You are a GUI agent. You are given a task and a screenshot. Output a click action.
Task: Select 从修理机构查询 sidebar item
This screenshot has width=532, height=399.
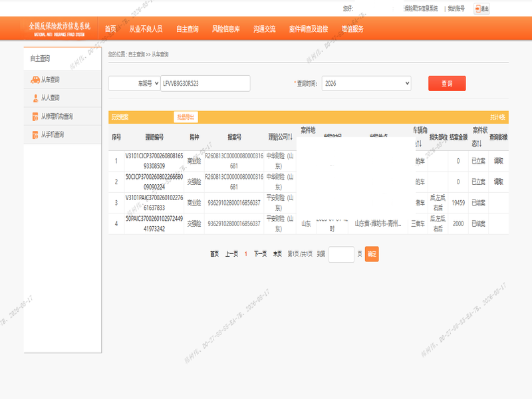pyautogui.click(x=63, y=116)
